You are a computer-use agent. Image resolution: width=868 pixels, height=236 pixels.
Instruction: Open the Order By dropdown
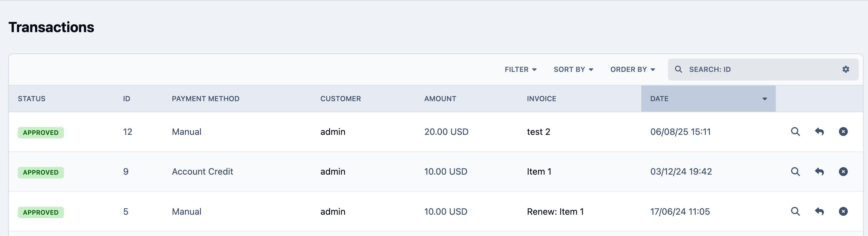click(x=632, y=69)
